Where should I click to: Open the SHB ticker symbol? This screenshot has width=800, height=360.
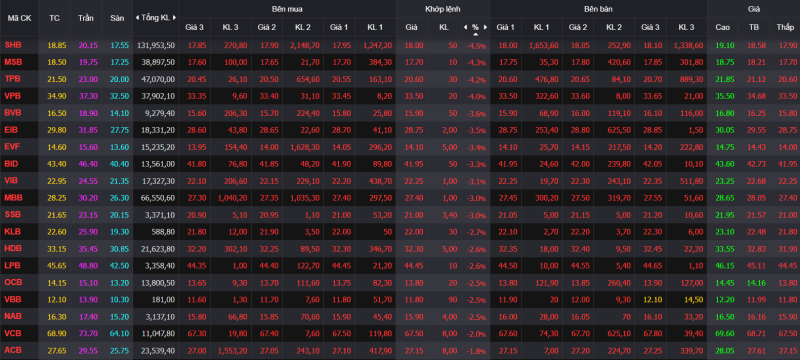pos(13,45)
